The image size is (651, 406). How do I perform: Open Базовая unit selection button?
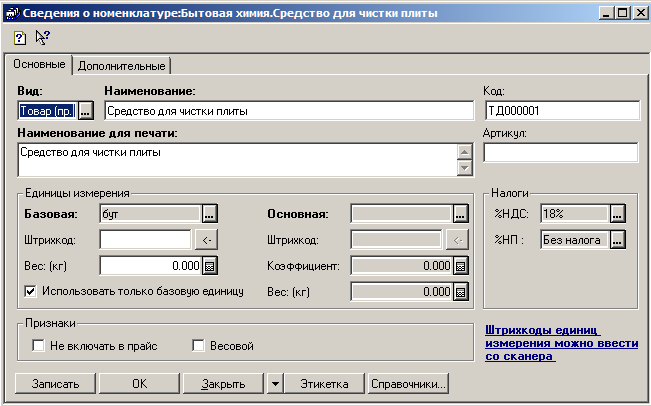(x=209, y=213)
